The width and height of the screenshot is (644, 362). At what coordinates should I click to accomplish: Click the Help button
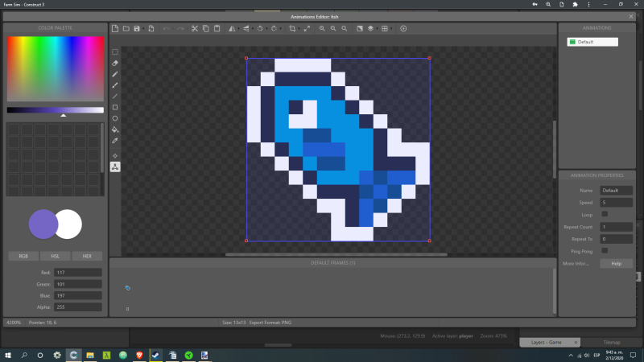point(616,263)
